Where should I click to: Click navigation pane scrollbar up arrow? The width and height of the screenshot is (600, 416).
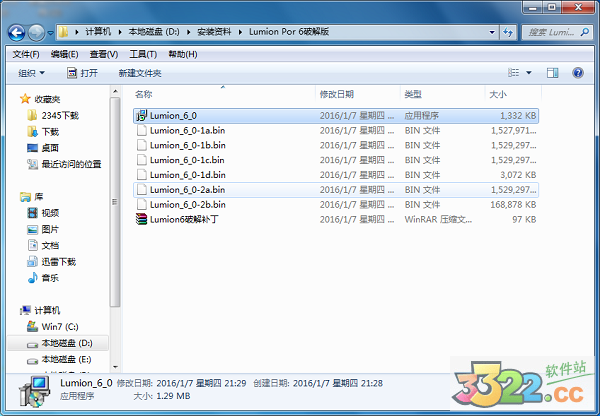115,91
